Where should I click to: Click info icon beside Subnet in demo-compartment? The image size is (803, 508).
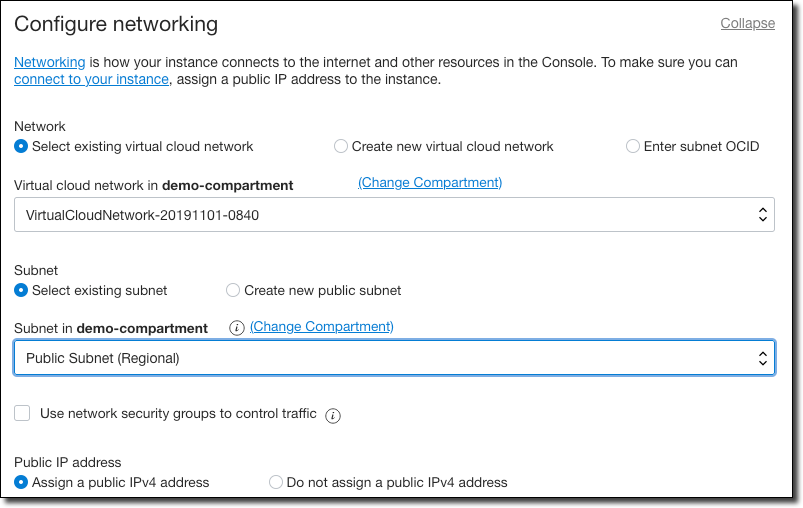(237, 328)
